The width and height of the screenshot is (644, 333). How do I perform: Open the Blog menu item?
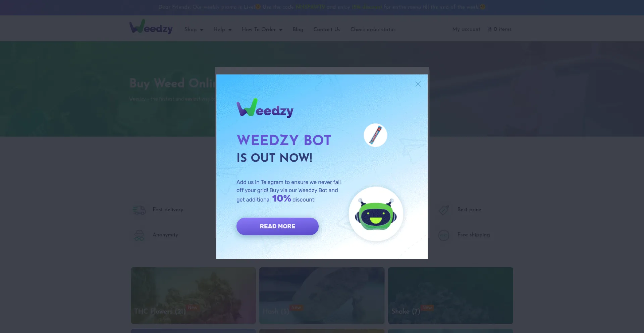coord(298,30)
